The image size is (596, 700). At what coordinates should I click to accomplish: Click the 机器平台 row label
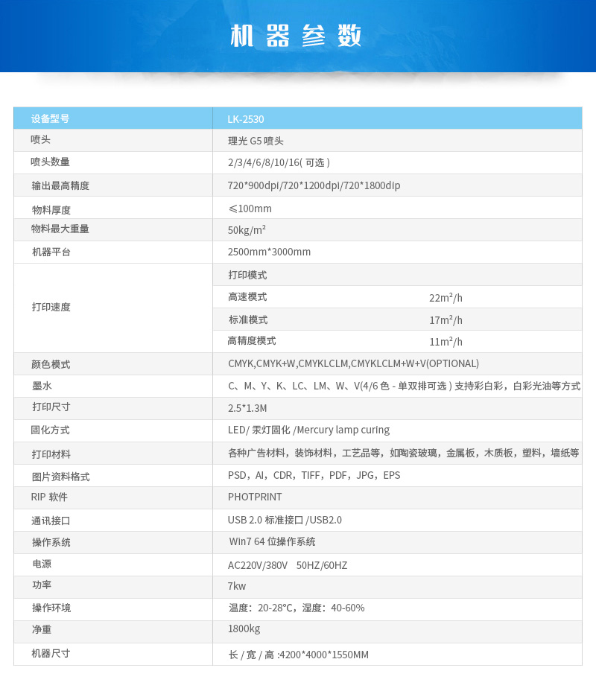point(46,252)
